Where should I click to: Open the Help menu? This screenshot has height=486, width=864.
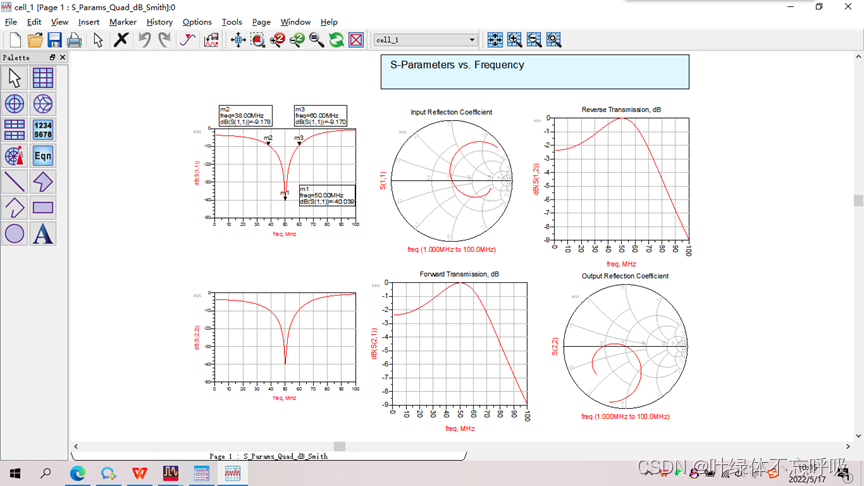click(329, 22)
